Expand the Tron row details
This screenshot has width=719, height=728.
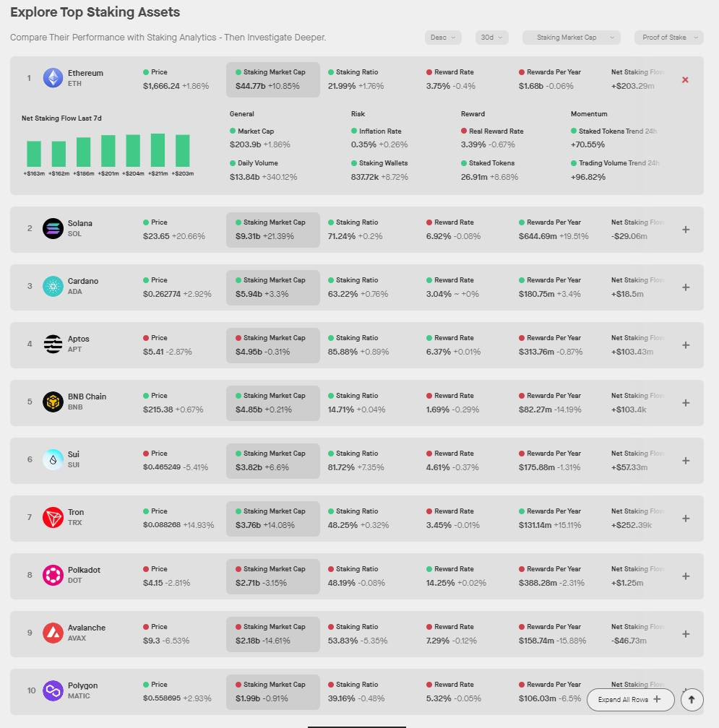686,518
